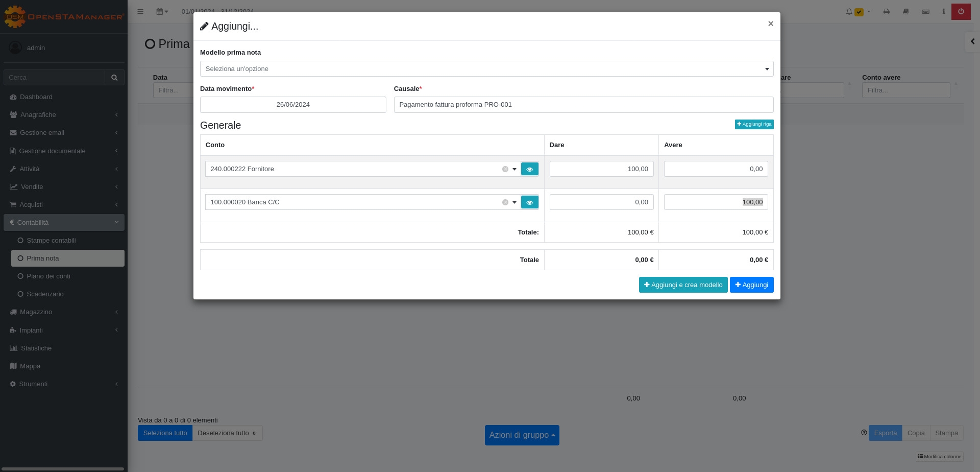Screen dimensions: 980x472
Task: Open Piano dei conti menu item
Action: coord(48,276)
